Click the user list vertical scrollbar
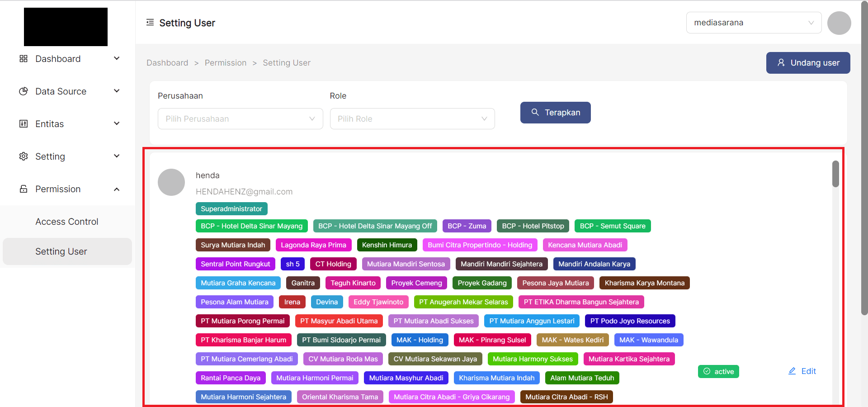 (835, 174)
